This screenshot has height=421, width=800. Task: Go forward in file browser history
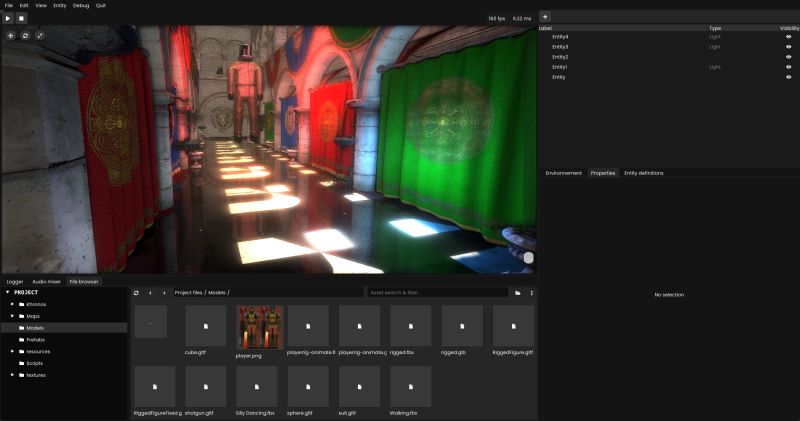(164, 293)
